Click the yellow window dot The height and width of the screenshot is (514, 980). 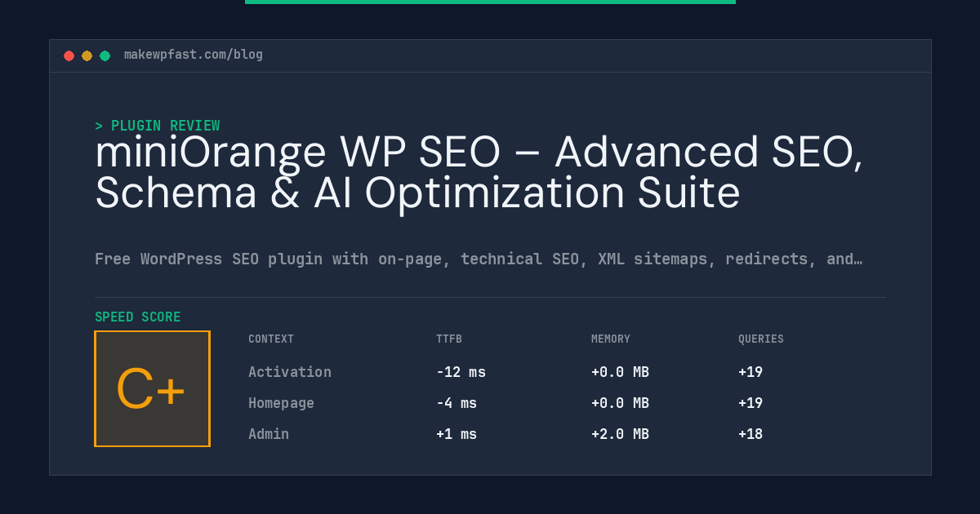tap(87, 55)
